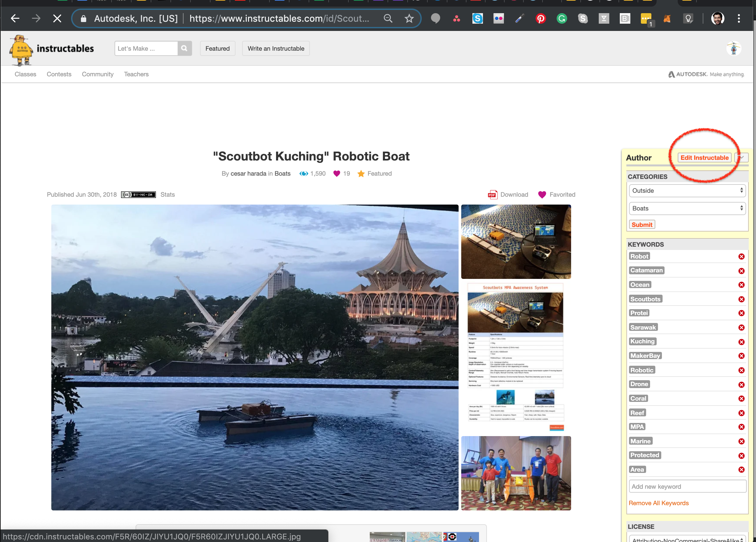The width and height of the screenshot is (756, 542).
Task: Open the Teachers menu
Action: point(136,74)
